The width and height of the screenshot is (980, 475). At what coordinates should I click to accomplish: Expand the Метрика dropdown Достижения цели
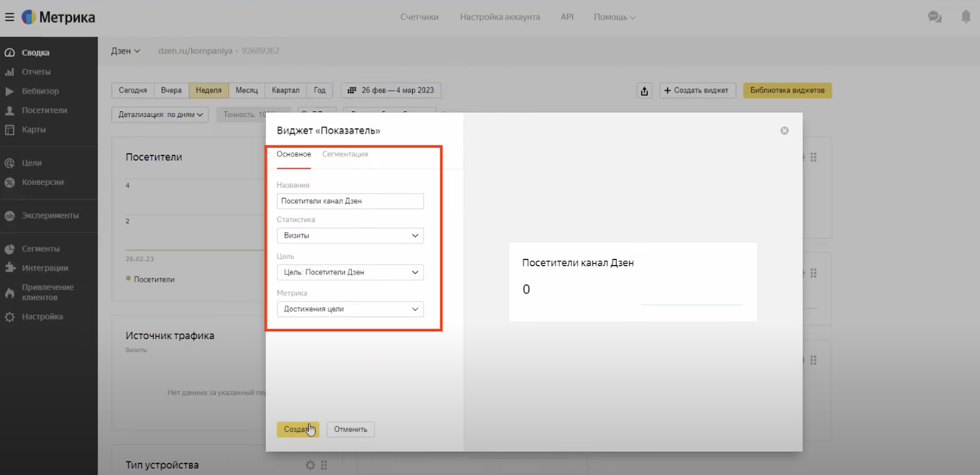coord(350,309)
